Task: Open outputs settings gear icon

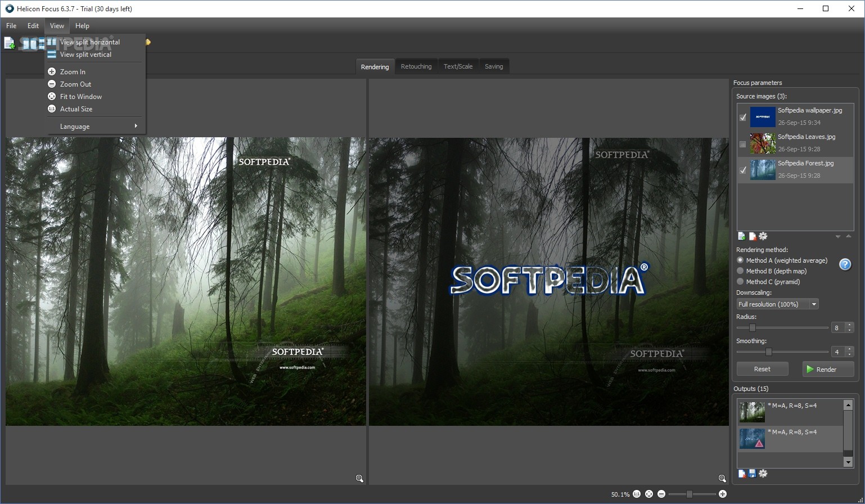Action: click(763, 474)
